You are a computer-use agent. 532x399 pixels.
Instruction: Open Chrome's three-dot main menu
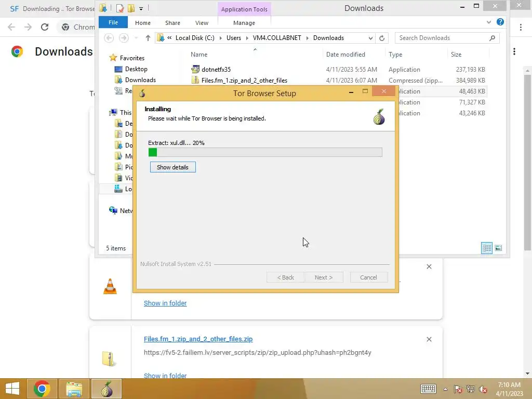coord(521,27)
